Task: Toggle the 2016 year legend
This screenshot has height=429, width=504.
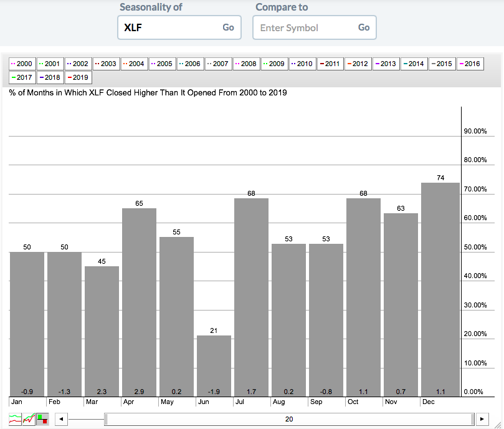Action: coord(470,64)
